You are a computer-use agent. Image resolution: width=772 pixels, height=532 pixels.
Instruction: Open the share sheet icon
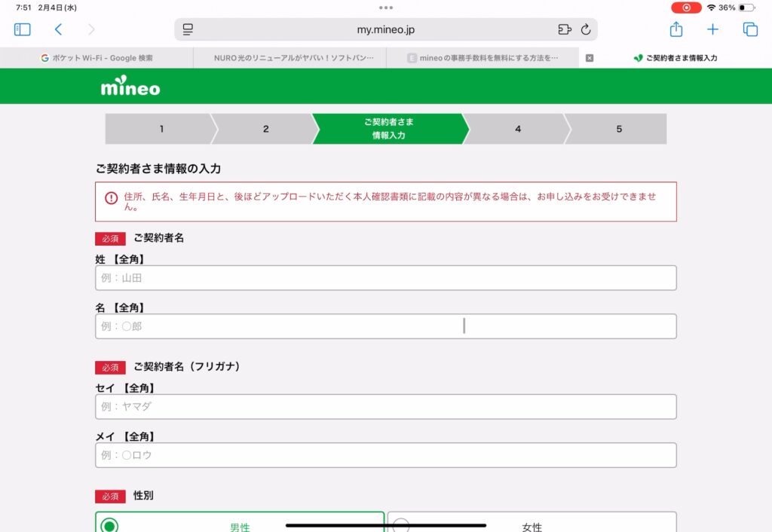tap(676, 29)
